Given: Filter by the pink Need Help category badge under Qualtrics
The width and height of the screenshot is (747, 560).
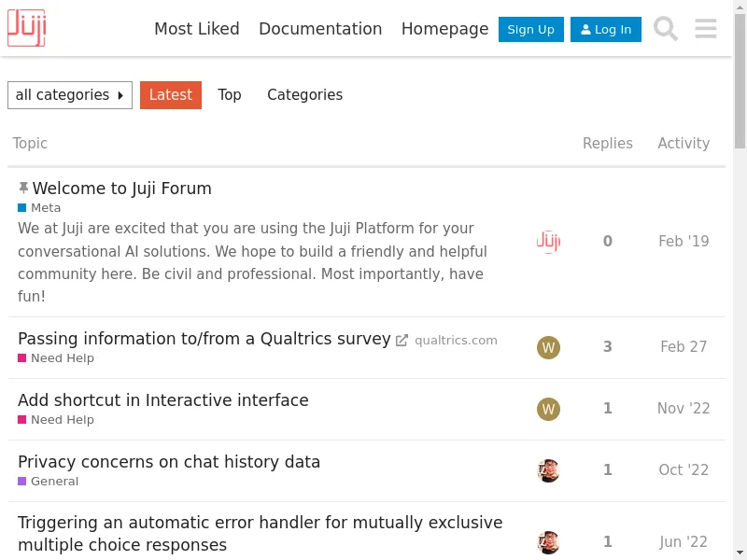Looking at the screenshot, I should tap(56, 358).
